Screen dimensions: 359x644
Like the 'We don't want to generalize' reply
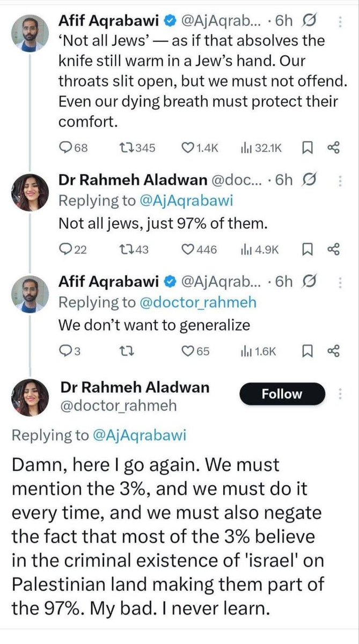click(188, 351)
